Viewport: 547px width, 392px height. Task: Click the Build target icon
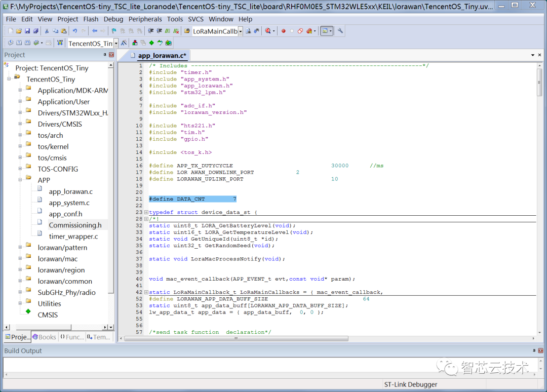click(x=19, y=43)
